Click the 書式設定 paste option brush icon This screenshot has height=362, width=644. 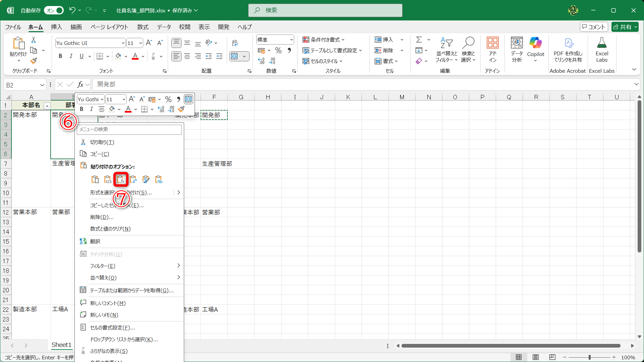coord(146,179)
